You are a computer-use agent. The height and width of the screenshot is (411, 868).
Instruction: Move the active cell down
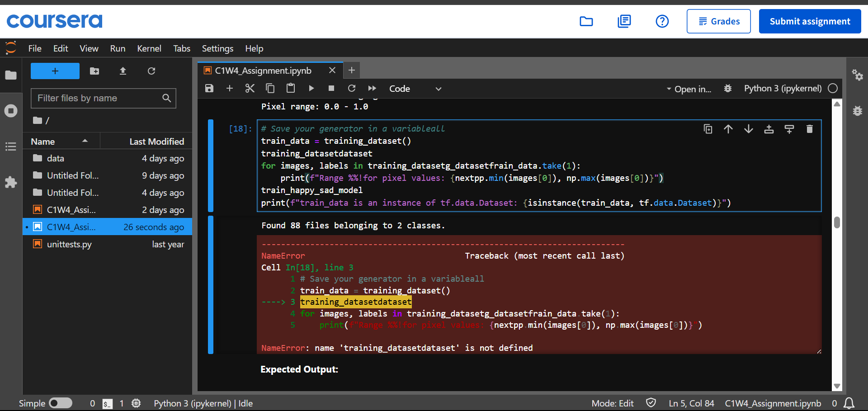coord(749,129)
